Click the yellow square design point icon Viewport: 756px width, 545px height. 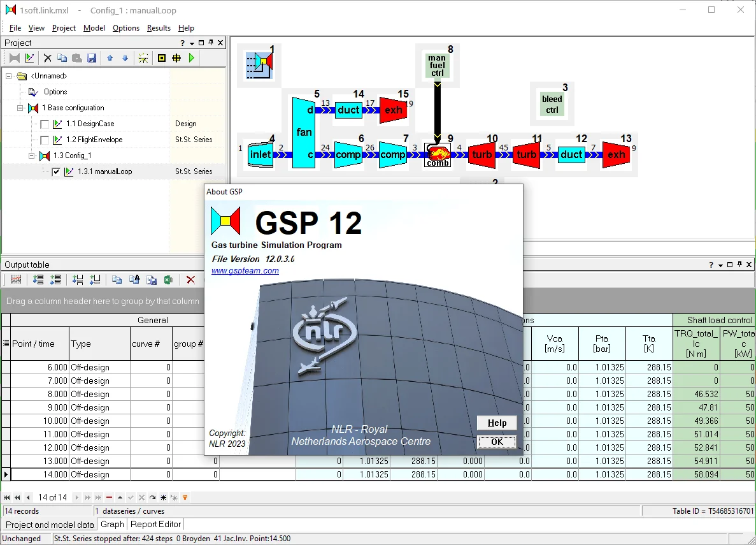point(162,58)
